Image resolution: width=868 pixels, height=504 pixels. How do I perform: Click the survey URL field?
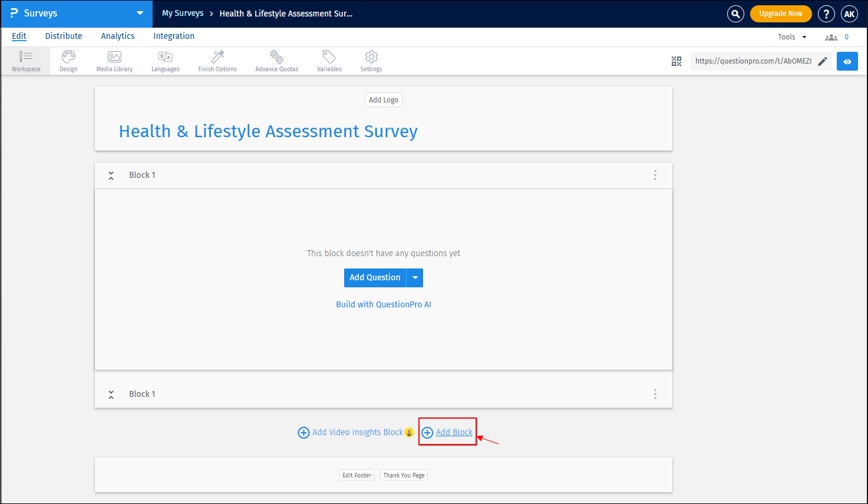(x=754, y=61)
